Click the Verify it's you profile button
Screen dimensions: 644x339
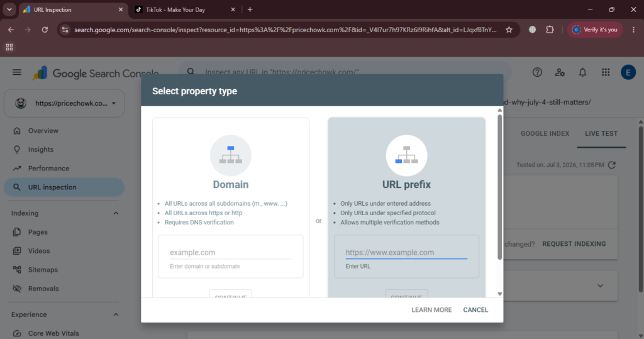click(595, 30)
